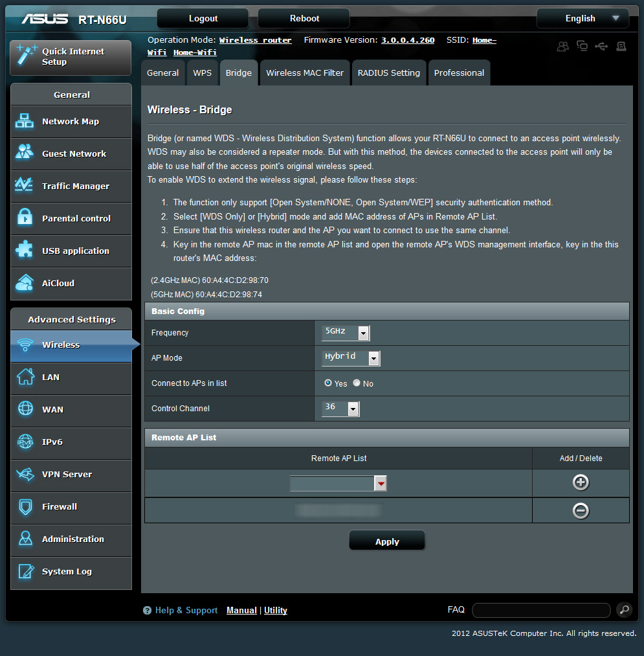Viewport: 644px width, 656px height.
Task: Click the guest users status icon in header
Action: tap(563, 46)
